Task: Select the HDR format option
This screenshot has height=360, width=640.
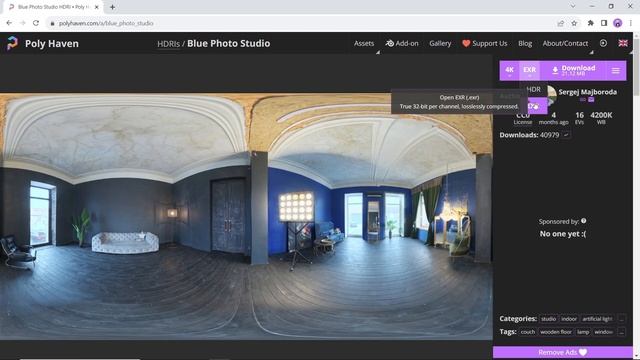Action: click(x=533, y=89)
